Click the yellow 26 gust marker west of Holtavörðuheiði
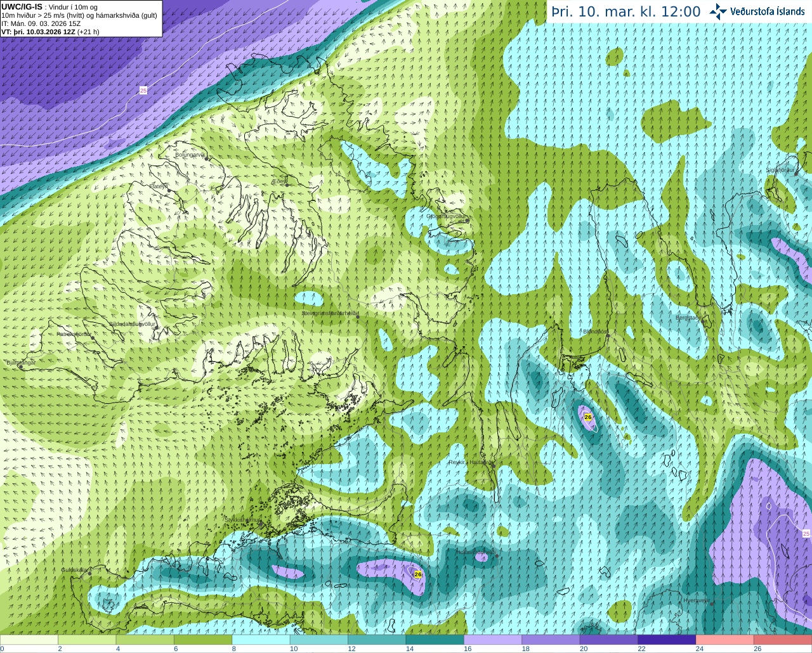Screen dimensions: 812x653 click(417, 574)
